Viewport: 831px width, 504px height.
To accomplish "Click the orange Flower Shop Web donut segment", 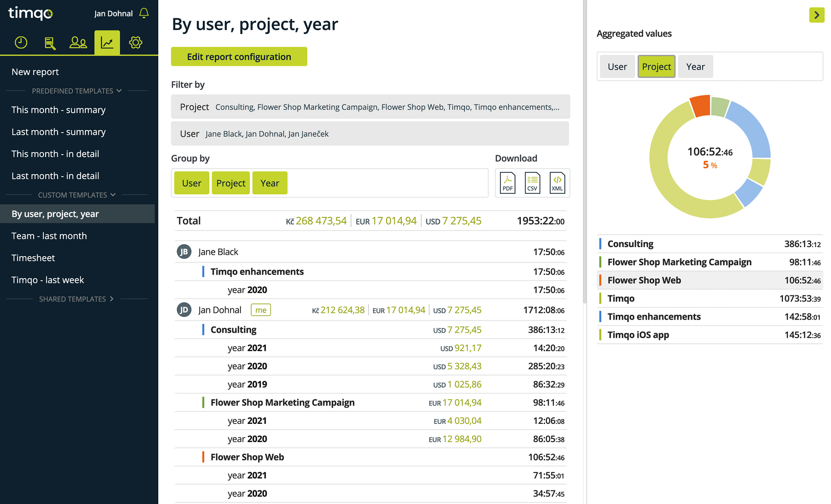I will (701, 106).
